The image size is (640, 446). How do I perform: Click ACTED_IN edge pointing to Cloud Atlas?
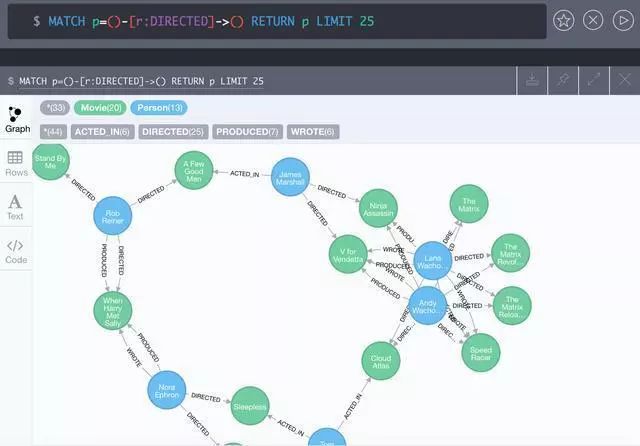(353, 406)
